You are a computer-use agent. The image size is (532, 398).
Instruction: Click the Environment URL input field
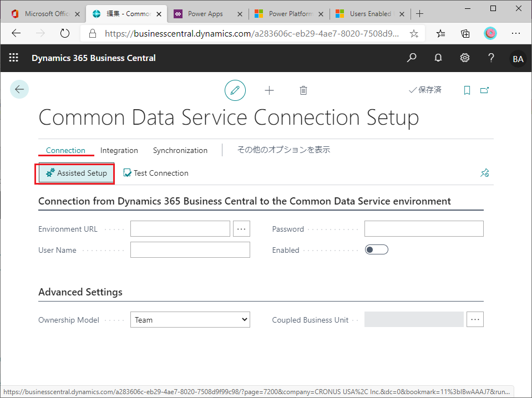(x=180, y=229)
